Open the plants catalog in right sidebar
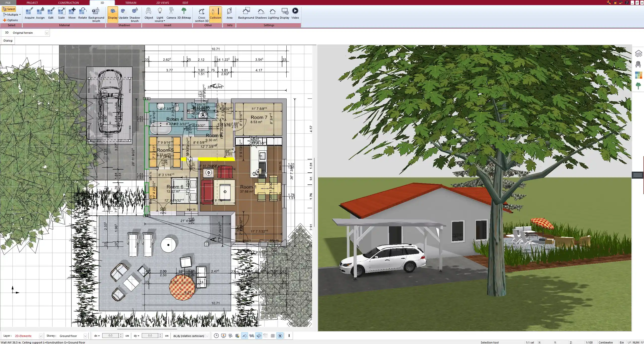644x344 pixels. tap(638, 86)
